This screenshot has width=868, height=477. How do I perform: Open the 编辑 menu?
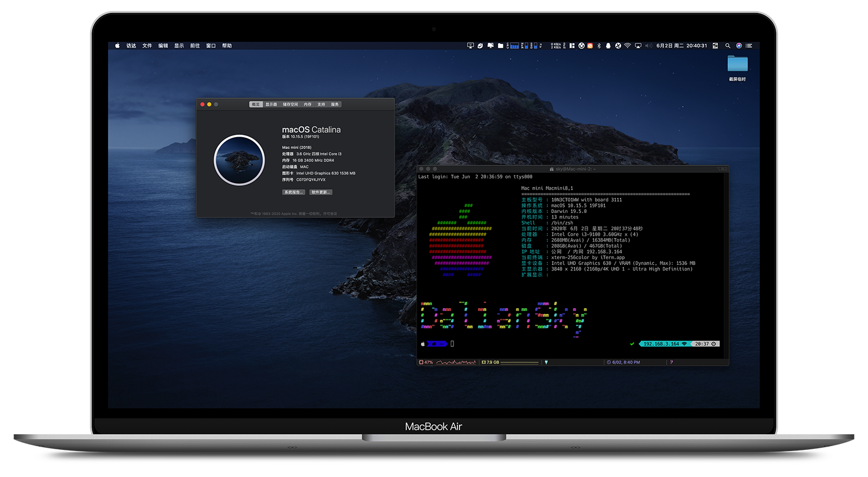point(163,46)
